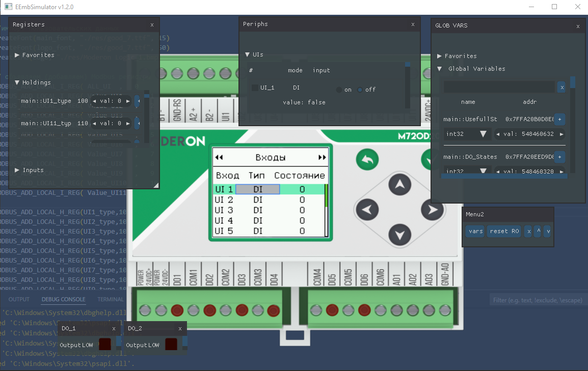The image size is (588, 371).
Task: Click the down arrow key on the device keypad
Action: pyautogui.click(x=400, y=235)
